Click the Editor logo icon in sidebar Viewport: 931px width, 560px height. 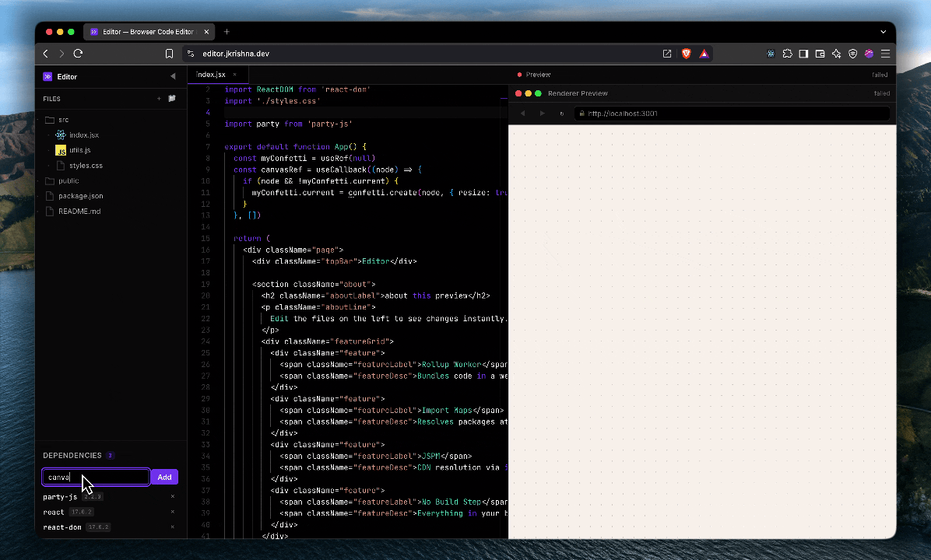pyautogui.click(x=47, y=76)
